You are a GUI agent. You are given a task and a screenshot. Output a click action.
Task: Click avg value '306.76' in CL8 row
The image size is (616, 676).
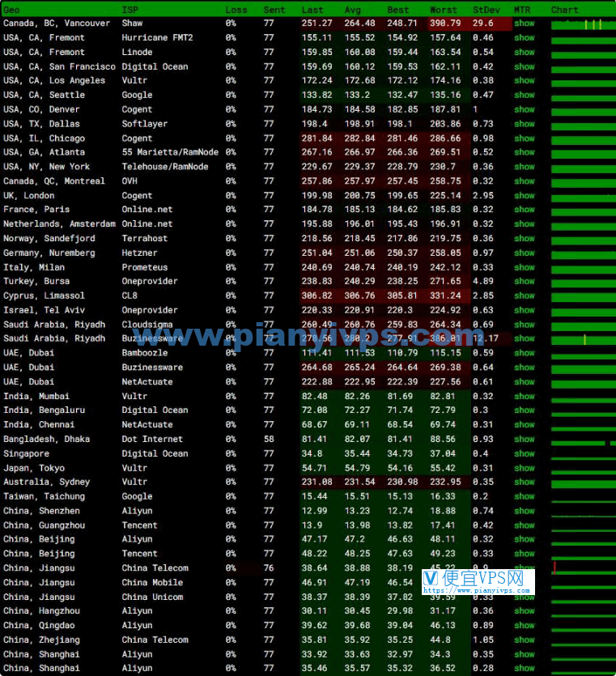(359, 295)
